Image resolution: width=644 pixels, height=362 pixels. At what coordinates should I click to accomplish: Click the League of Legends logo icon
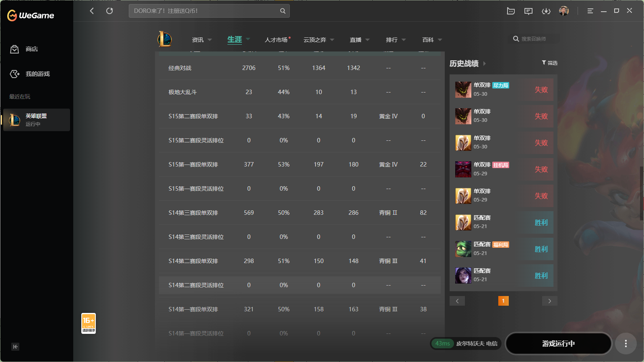click(165, 39)
